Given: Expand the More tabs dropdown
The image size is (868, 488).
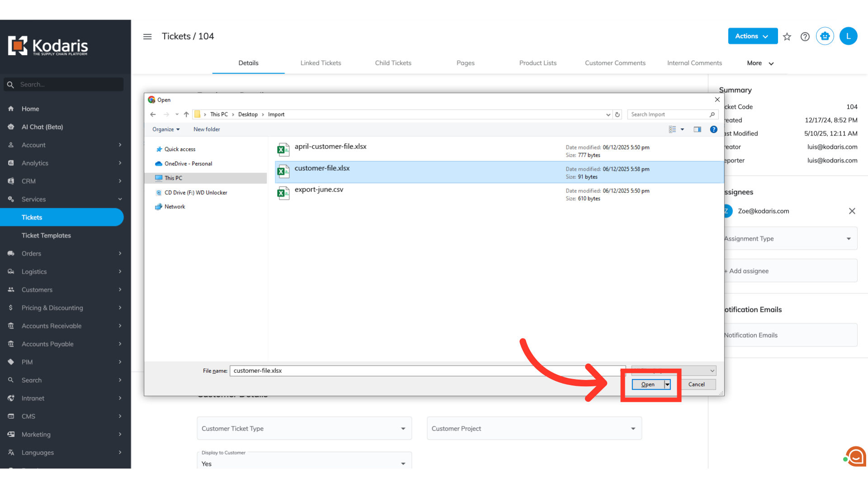Looking at the screenshot, I should [760, 63].
